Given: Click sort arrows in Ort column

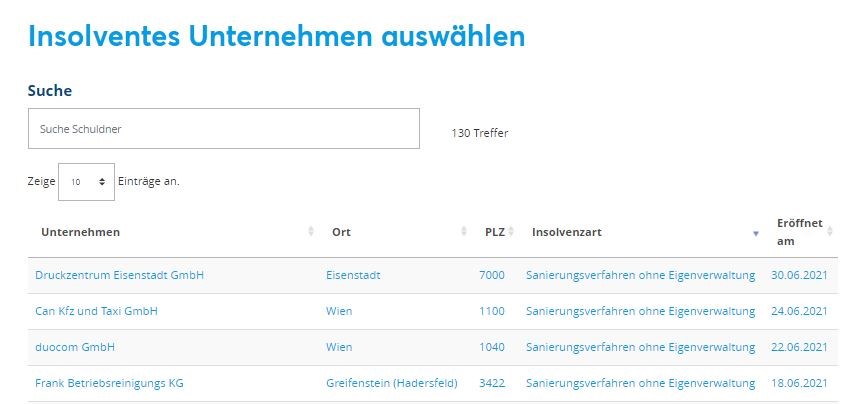Looking at the screenshot, I should click(x=463, y=232).
